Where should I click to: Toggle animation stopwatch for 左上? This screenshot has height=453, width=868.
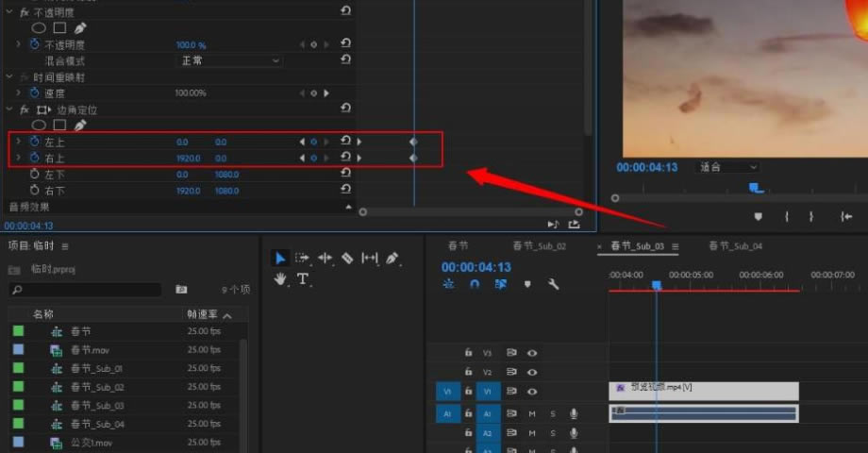pos(34,142)
